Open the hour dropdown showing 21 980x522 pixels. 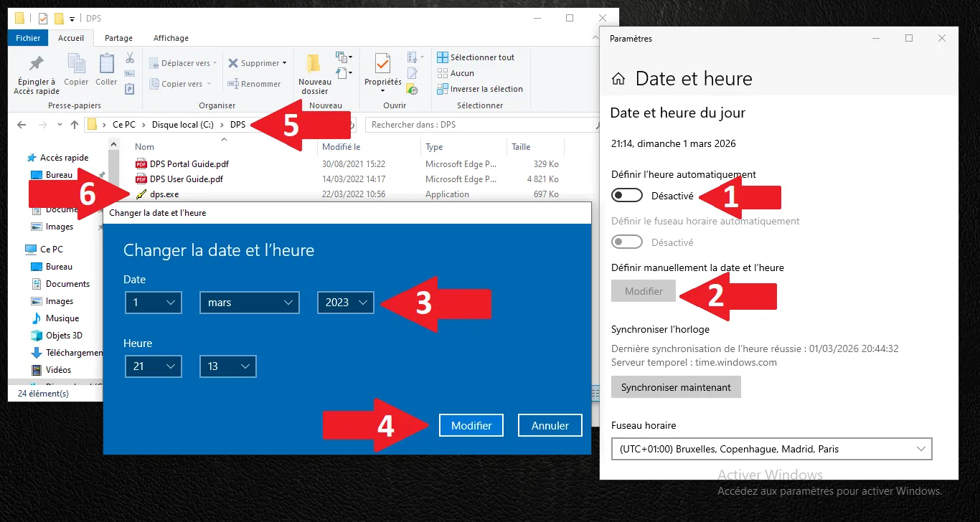(153, 366)
